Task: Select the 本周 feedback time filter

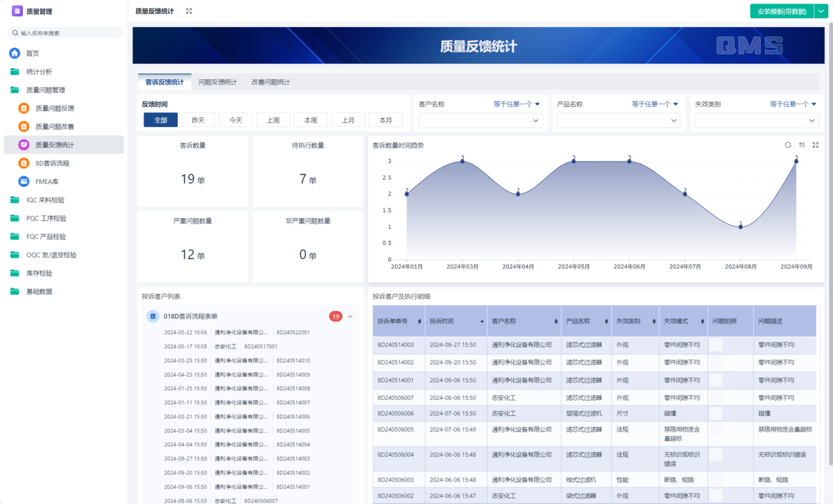Action: [310, 120]
